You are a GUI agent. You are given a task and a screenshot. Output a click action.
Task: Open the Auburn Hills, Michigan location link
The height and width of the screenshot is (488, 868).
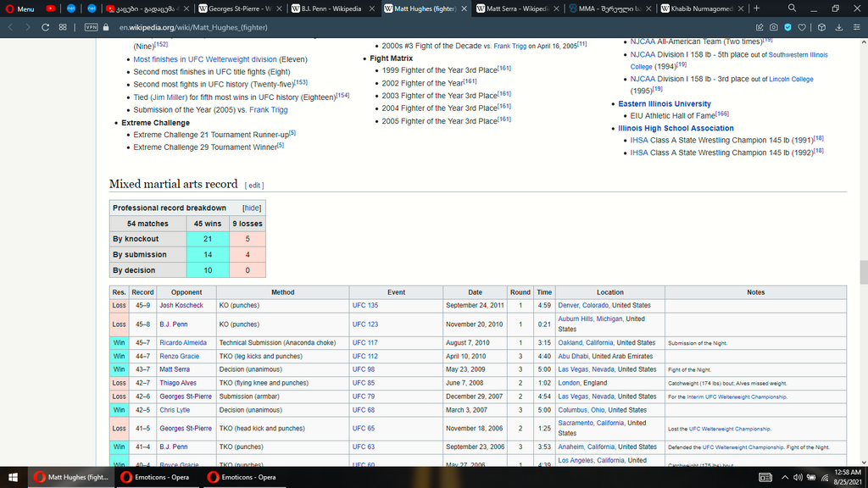pos(590,319)
